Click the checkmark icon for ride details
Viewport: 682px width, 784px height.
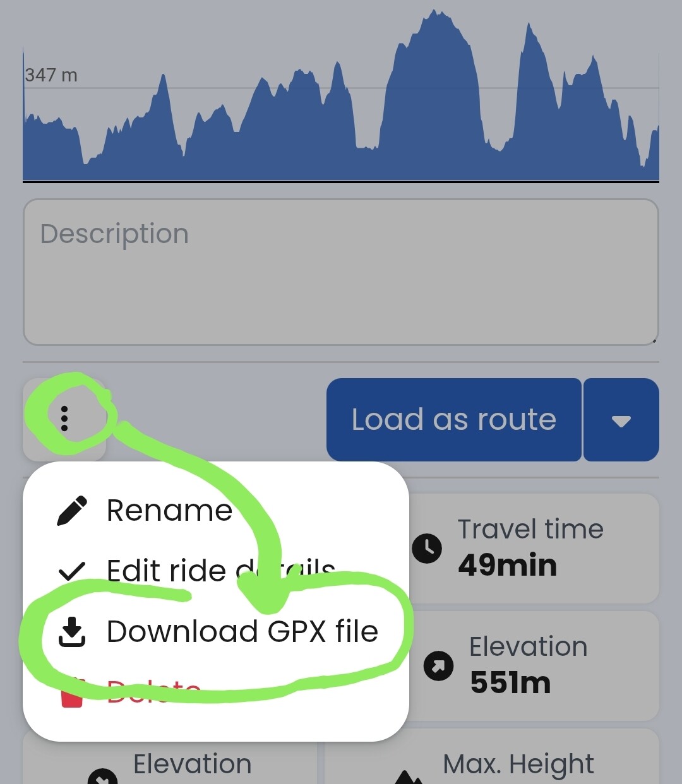[71, 571]
